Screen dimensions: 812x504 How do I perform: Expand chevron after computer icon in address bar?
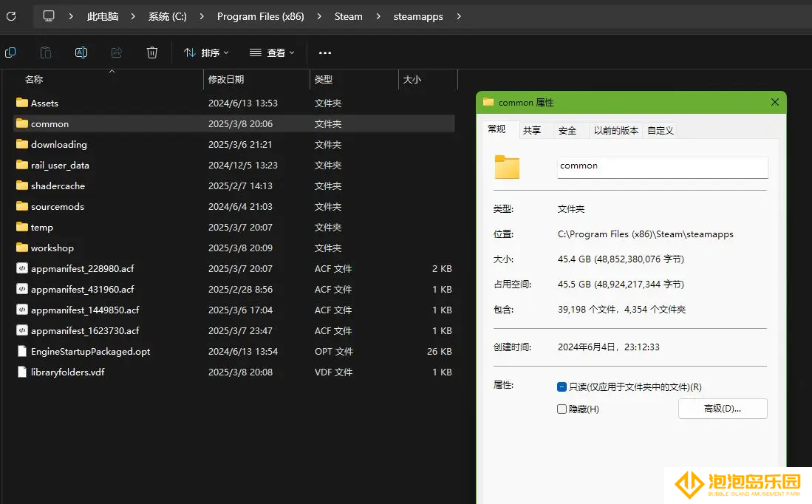coord(71,16)
